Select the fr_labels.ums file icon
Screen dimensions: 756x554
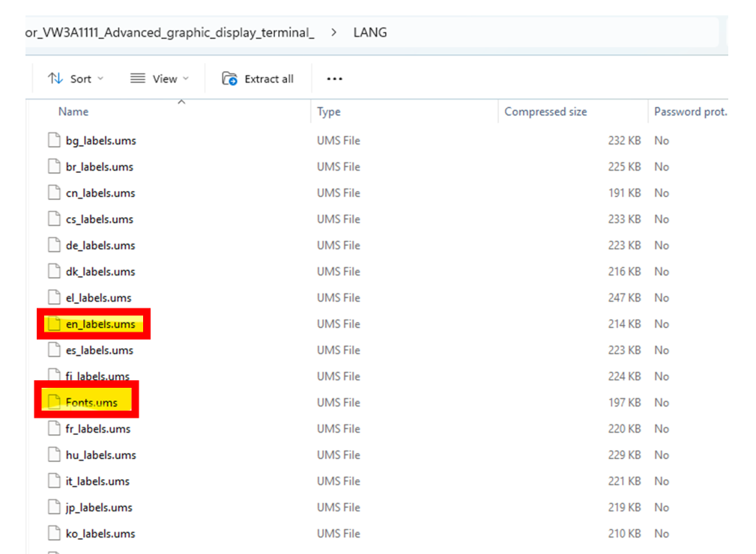pos(55,428)
